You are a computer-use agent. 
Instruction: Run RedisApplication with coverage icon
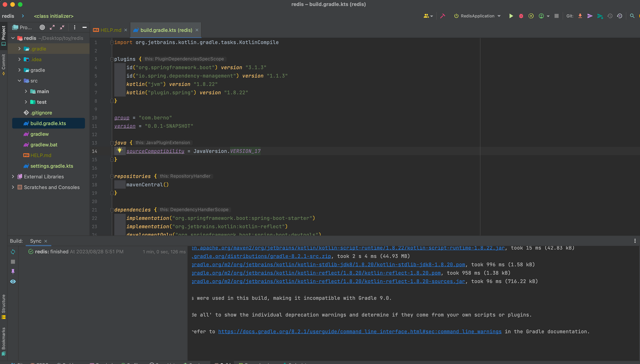coord(531,16)
